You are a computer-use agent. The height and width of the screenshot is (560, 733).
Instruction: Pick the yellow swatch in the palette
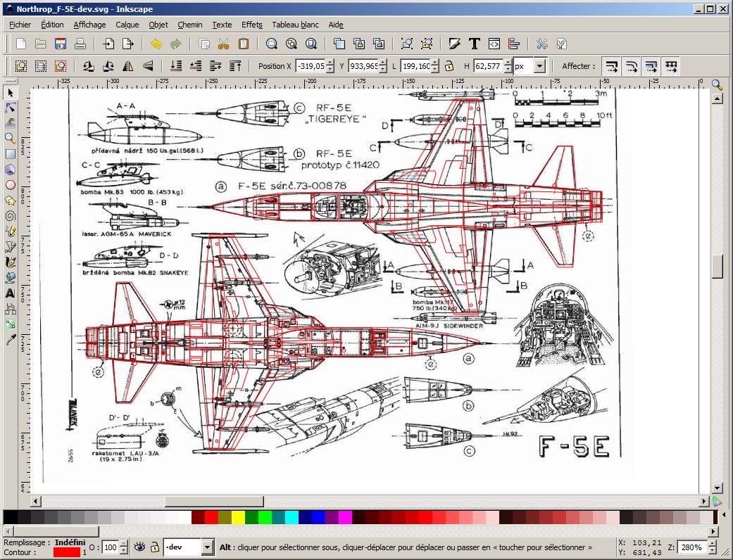pyautogui.click(x=238, y=518)
